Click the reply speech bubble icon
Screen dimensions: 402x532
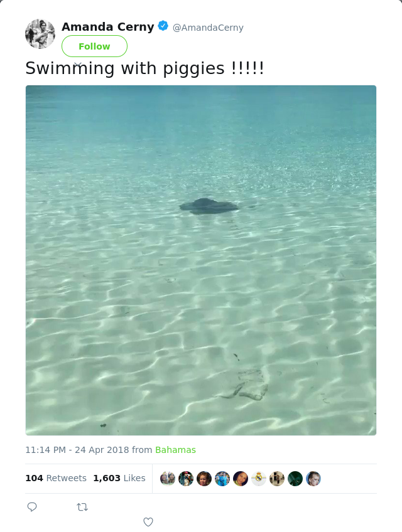pyautogui.click(x=32, y=507)
